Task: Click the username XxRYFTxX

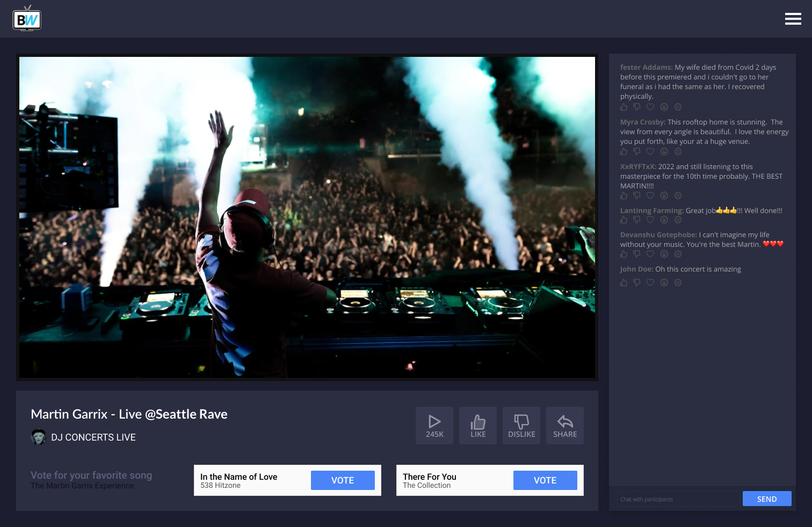Action: 638,166
